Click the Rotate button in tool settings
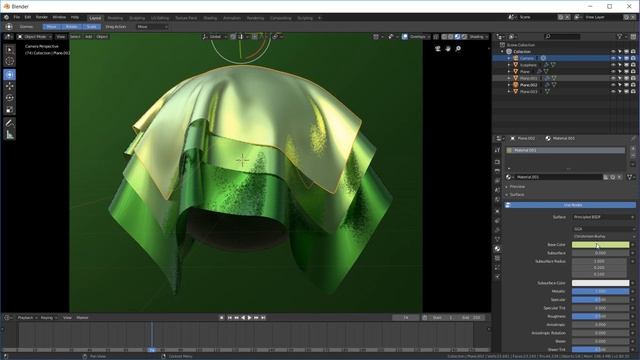The width and height of the screenshot is (640, 360). pos(71,27)
